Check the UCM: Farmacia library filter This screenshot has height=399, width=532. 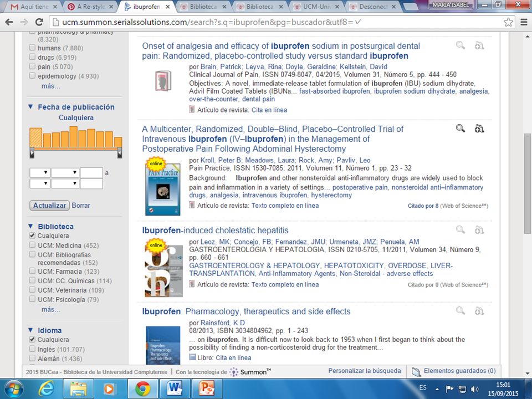point(32,271)
